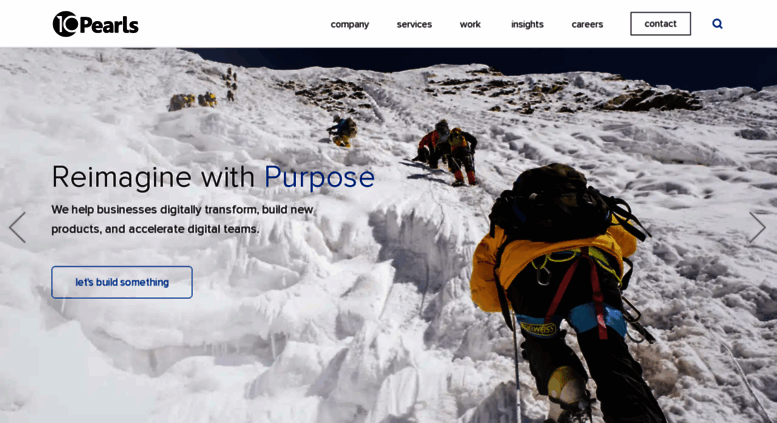Open the search magnifier icon

click(717, 24)
